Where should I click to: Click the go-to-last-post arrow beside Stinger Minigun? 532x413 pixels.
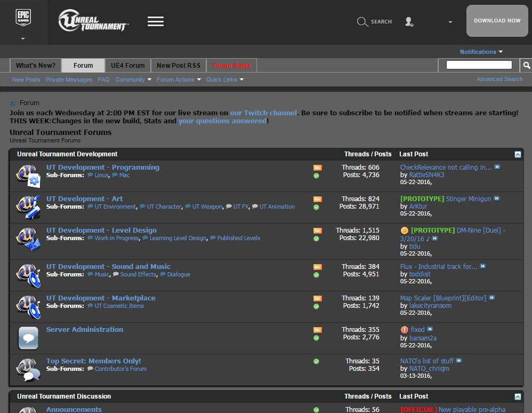(x=497, y=198)
